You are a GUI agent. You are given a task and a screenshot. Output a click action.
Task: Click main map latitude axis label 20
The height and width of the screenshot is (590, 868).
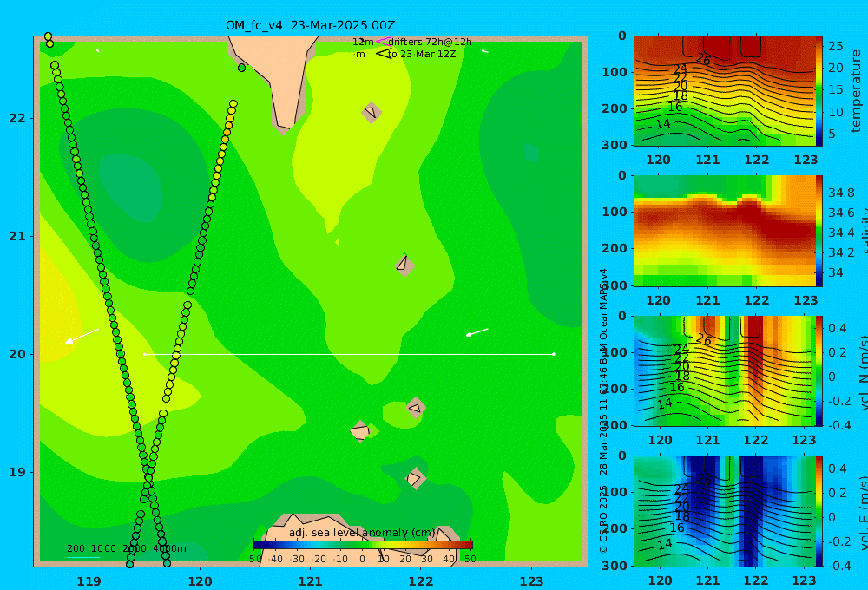pos(17,354)
